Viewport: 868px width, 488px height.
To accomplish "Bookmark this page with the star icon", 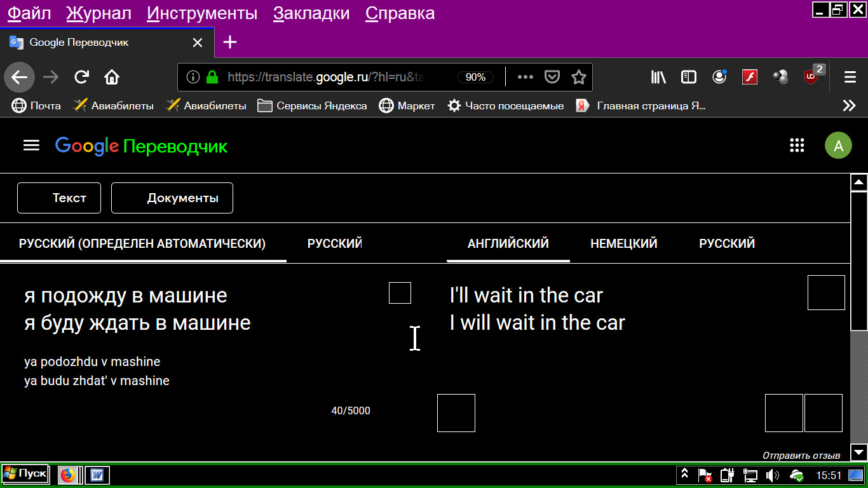I will [578, 78].
